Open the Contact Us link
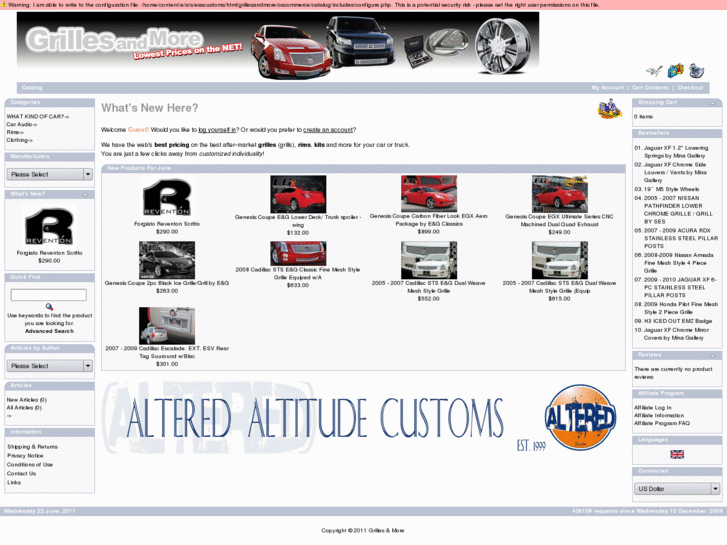Image resolution: width=727 pixels, height=545 pixels. (x=21, y=474)
